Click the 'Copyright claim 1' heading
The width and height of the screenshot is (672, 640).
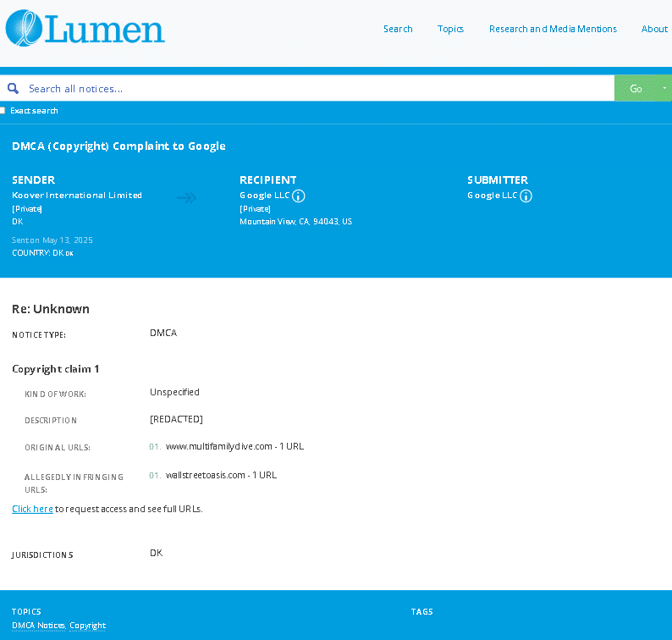pyautogui.click(x=56, y=369)
